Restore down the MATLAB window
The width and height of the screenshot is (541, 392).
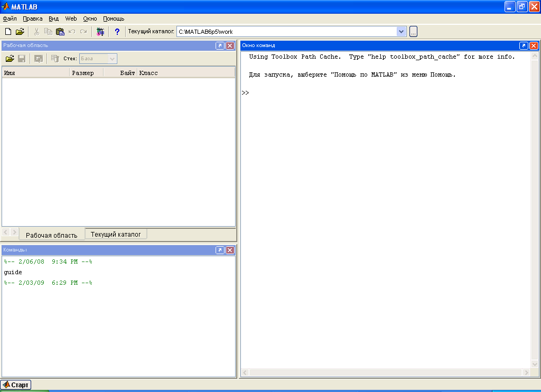pyautogui.click(x=522, y=6)
